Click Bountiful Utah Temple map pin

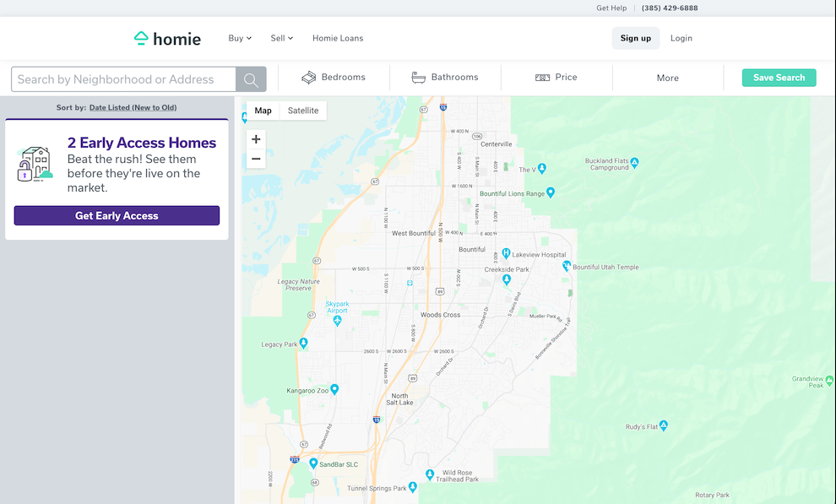point(567,265)
